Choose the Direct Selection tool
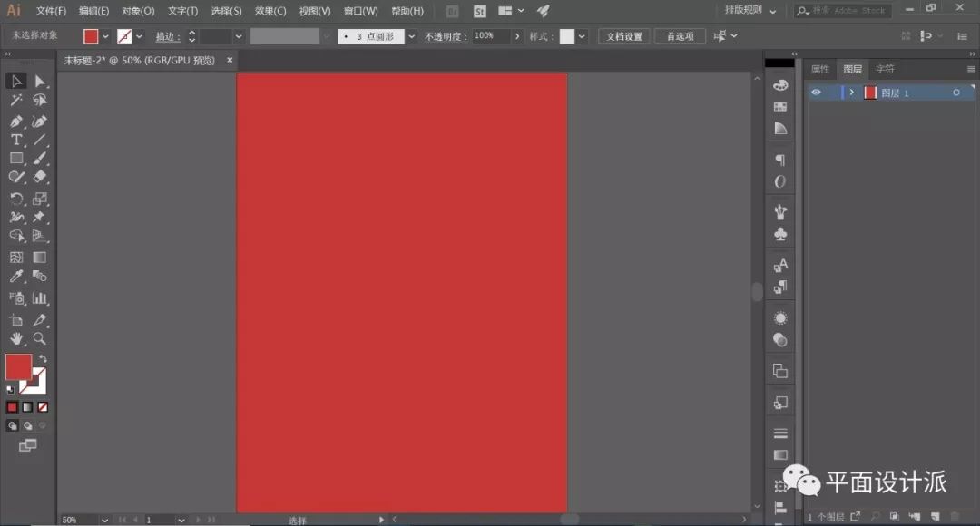 click(x=39, y=82)
